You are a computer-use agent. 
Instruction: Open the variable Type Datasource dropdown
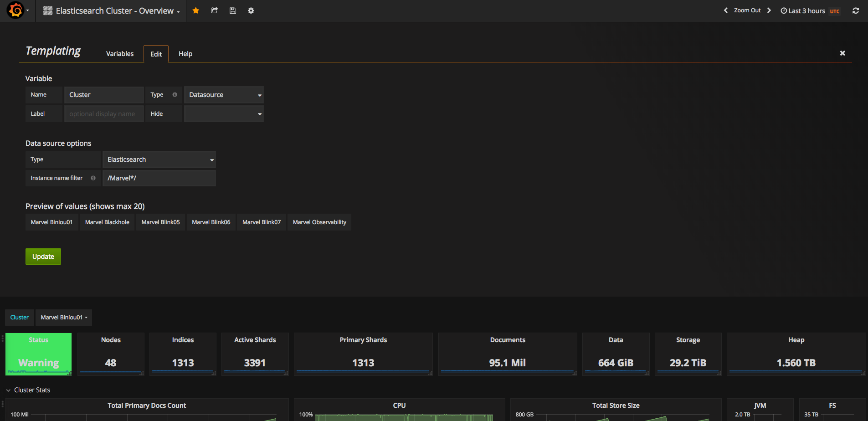pyautogui.click(x=224, y=95)
